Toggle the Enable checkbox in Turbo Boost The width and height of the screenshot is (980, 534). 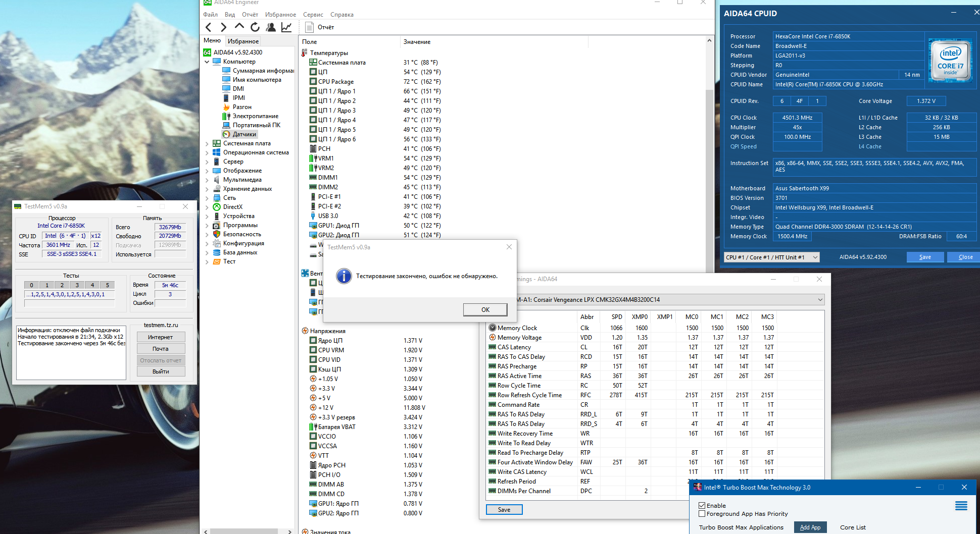pyautogui.click(x=702, y=505)
